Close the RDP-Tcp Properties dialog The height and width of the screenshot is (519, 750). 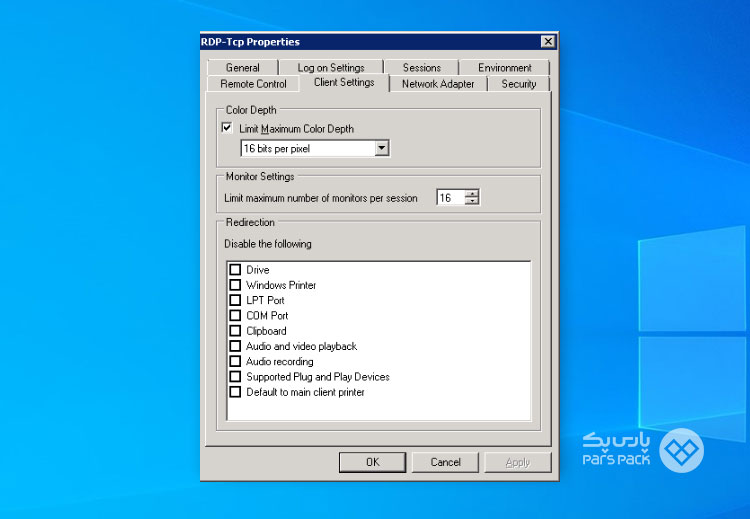[548, 42]
